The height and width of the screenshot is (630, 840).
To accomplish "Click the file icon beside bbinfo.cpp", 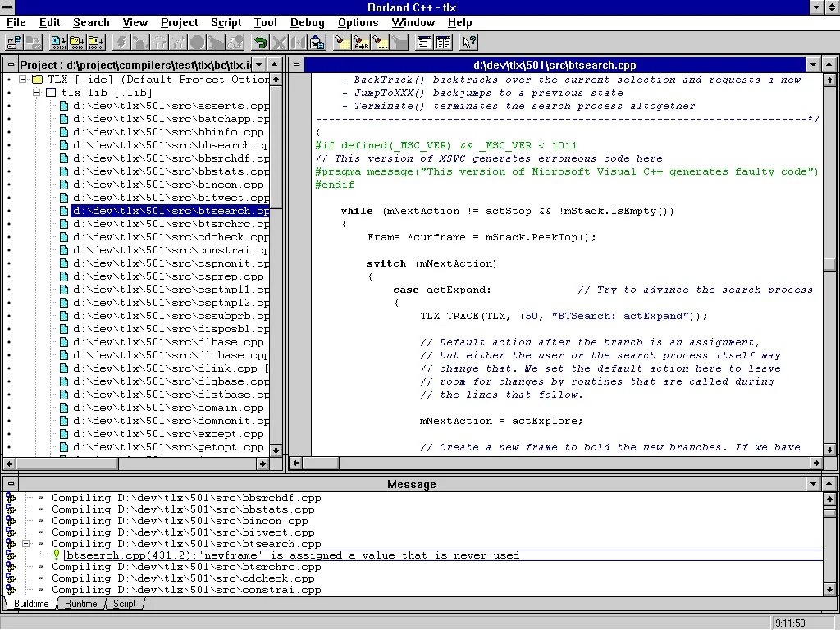I will (64, 132).
